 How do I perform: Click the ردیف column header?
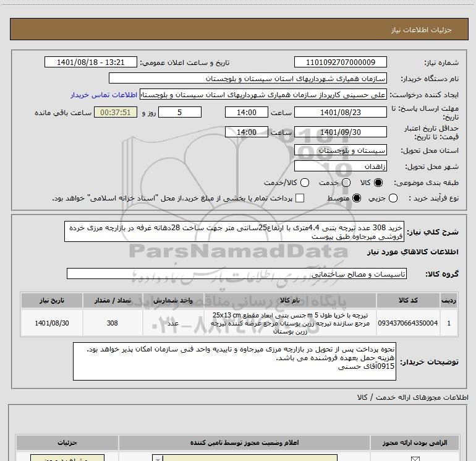click(x=449, y=300)
